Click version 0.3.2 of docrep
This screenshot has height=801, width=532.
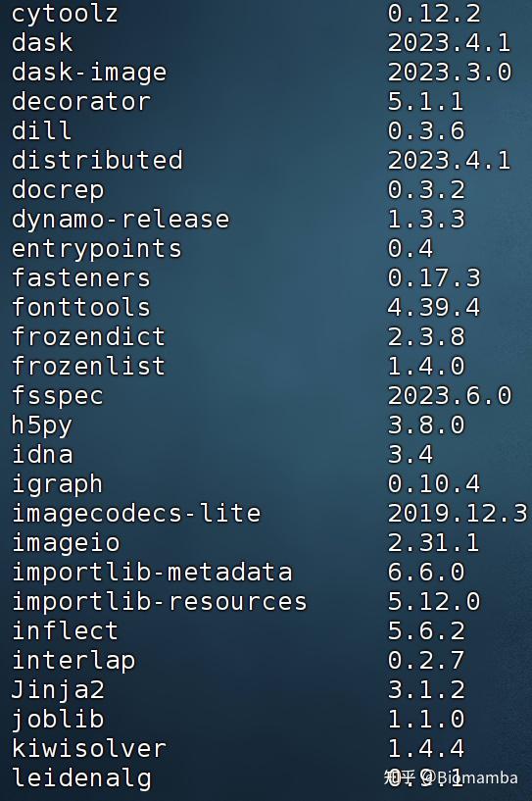pyautogui.click(x=426, y=189)
